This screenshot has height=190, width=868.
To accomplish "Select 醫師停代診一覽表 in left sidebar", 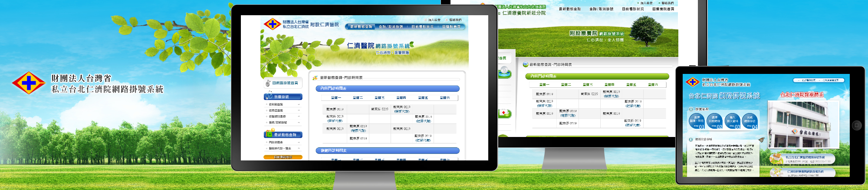I will pos(280,148).
